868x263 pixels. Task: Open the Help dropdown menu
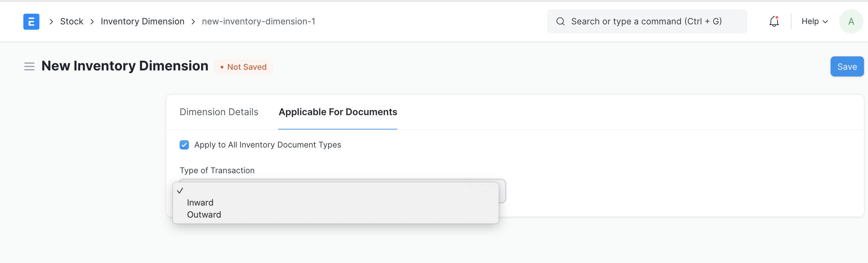pyautogui.click(x=815, y=22)
